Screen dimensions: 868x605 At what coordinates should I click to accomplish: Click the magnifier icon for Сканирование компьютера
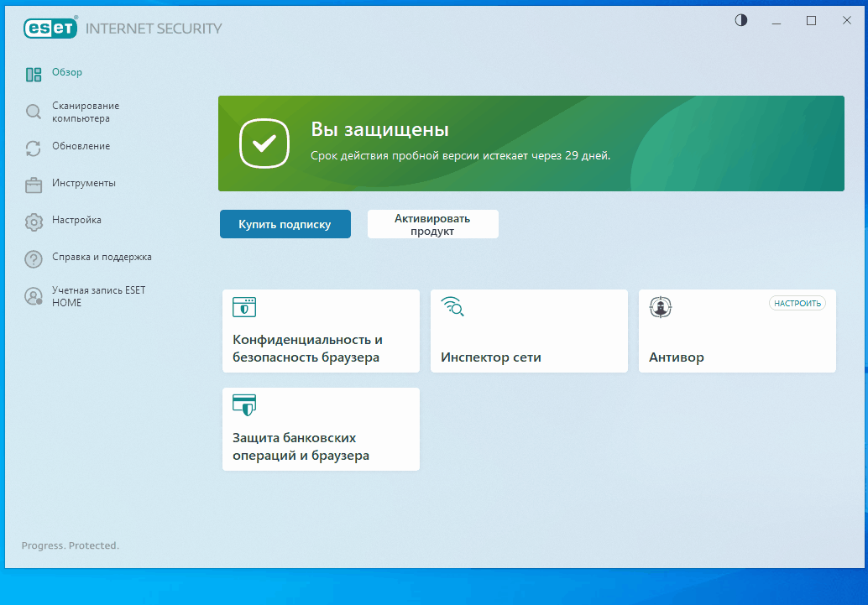pyautogui.click(x=34, y=112)
